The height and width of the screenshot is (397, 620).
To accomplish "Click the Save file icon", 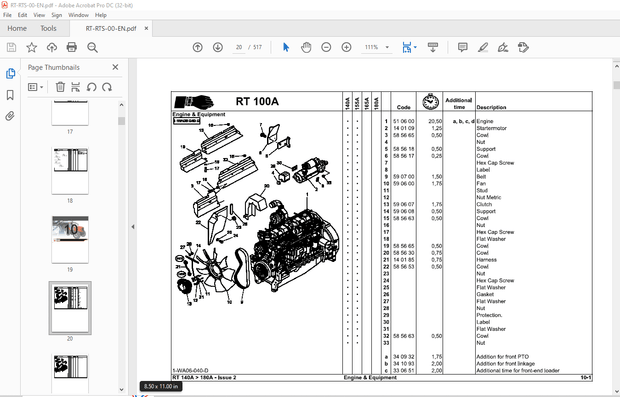I will (11, 47).
